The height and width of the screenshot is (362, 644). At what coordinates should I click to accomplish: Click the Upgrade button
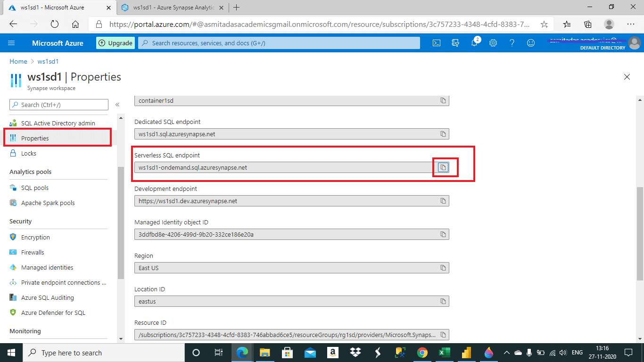click(116, 43)
